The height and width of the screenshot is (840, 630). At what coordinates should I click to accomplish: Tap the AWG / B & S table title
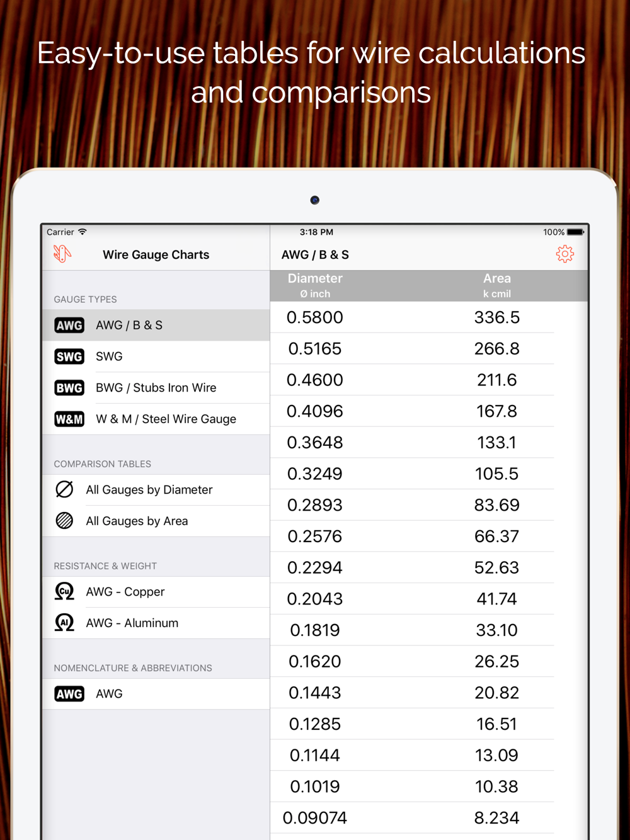point(315,254)
